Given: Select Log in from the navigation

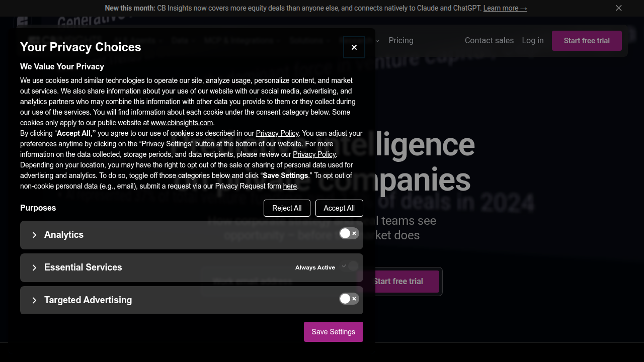Looking at the screenshot, I should [533, 41].
